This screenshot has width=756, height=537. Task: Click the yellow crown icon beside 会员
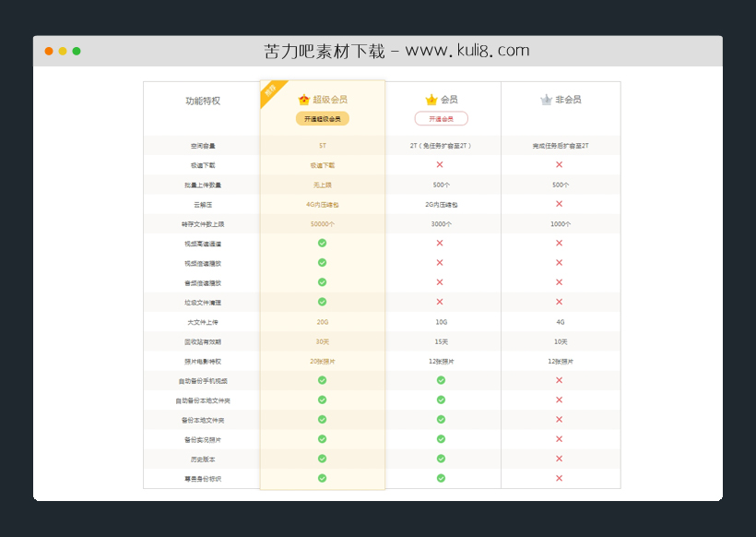pyautogui.click(x=431, y=98)
